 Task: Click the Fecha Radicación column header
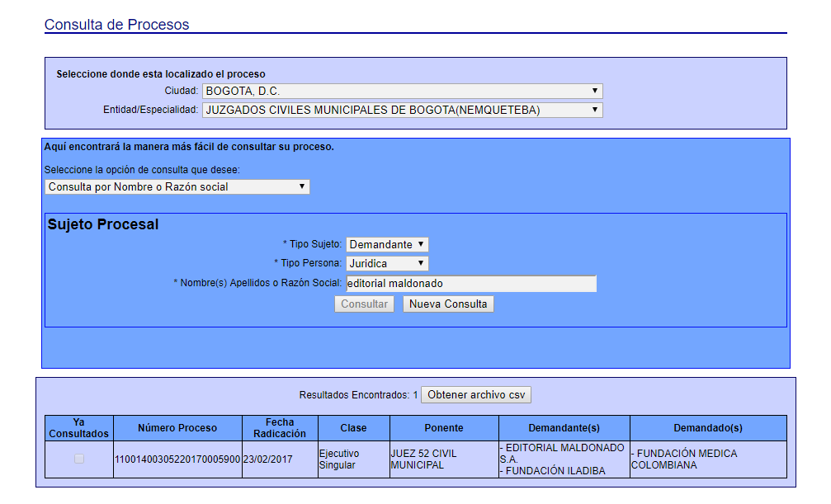pyautogui.click(x=280, y=428)
